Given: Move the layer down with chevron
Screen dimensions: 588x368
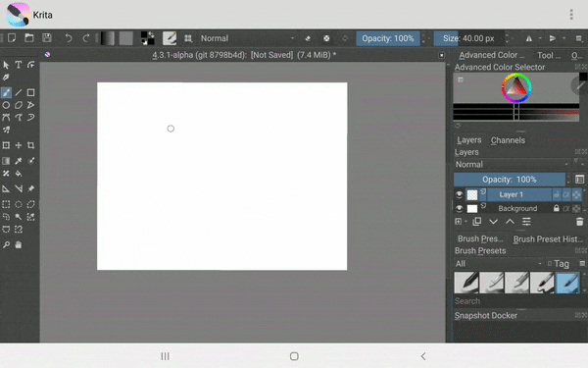Looking at the screenshot, I should click(494, 222).
